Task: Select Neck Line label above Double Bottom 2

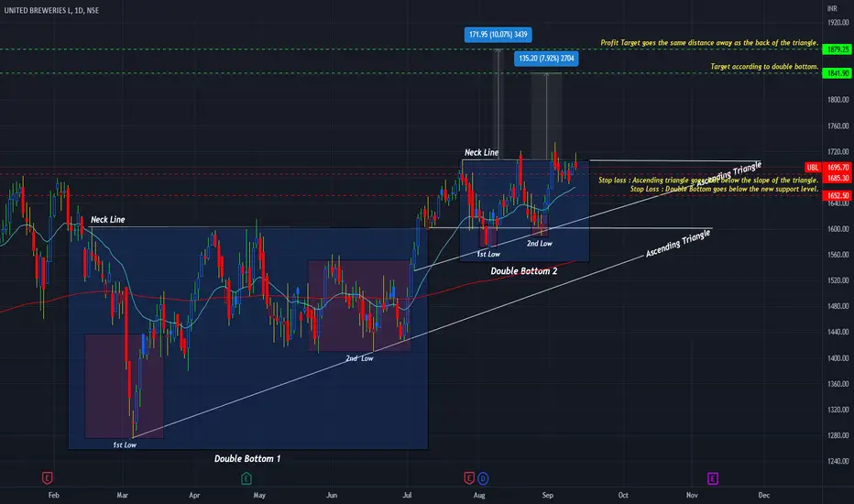Action: [x=481, y=152]
